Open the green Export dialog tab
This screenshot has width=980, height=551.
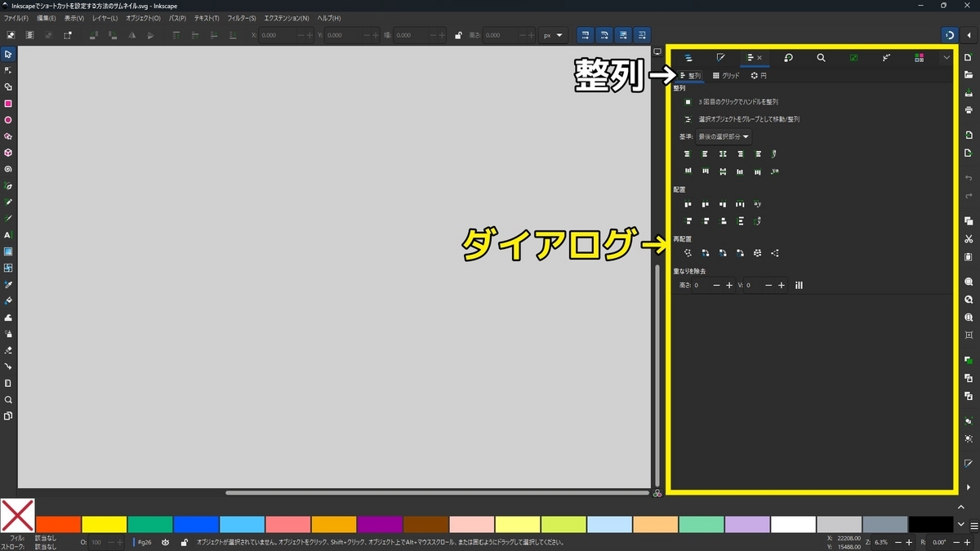(853, 58)
